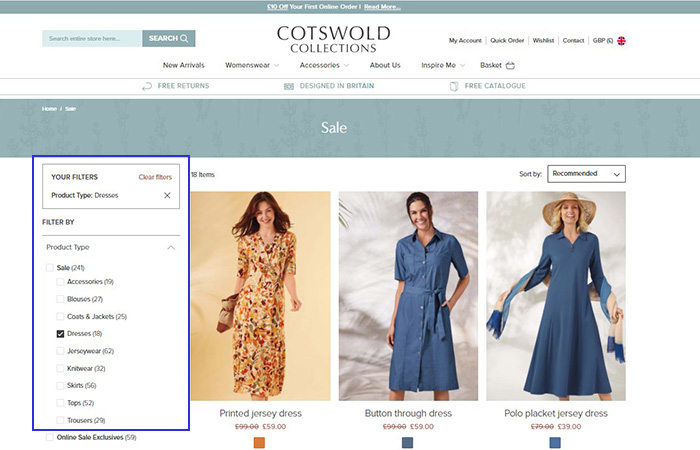
Task: Open the basket icon
Action: pos(510,66)
